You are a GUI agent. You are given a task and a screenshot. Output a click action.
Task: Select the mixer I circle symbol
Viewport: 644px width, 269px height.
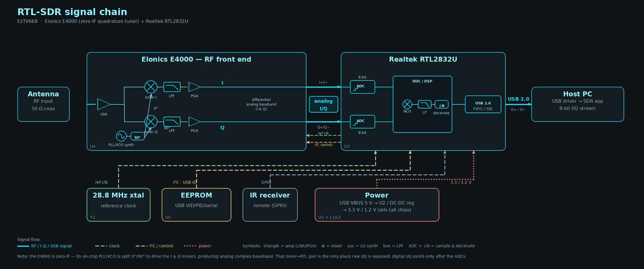(x=151, y=87)
